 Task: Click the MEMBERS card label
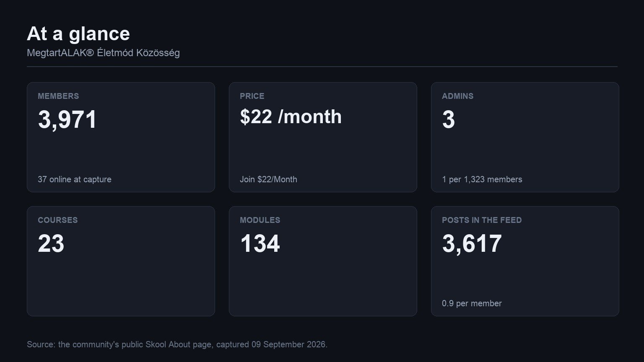[58, 96]
